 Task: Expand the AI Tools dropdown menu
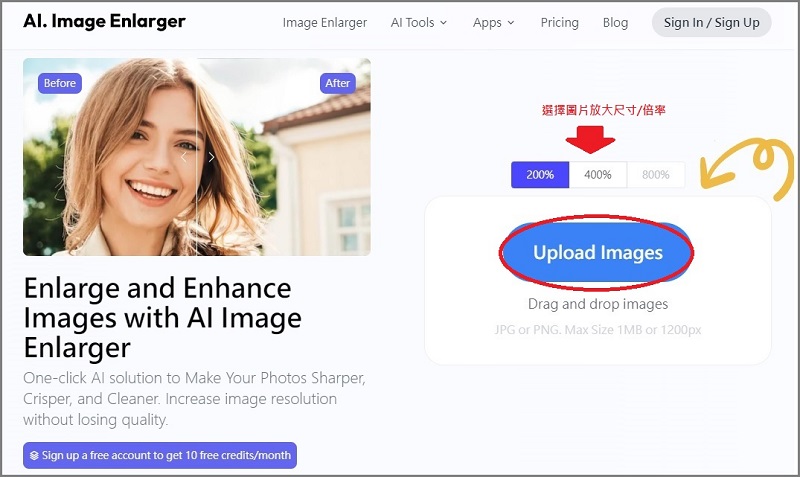coord(419,23)
